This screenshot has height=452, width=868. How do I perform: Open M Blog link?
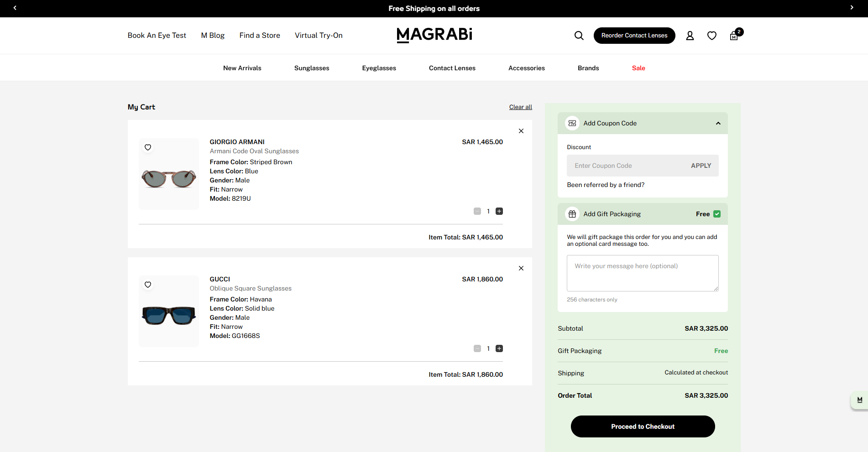pyautogui.click(x=213, y=35)
